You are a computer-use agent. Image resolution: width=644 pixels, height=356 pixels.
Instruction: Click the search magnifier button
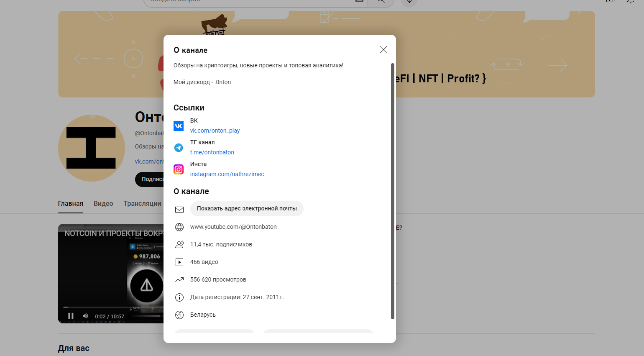pyautogui.click(x=381, y=2)
